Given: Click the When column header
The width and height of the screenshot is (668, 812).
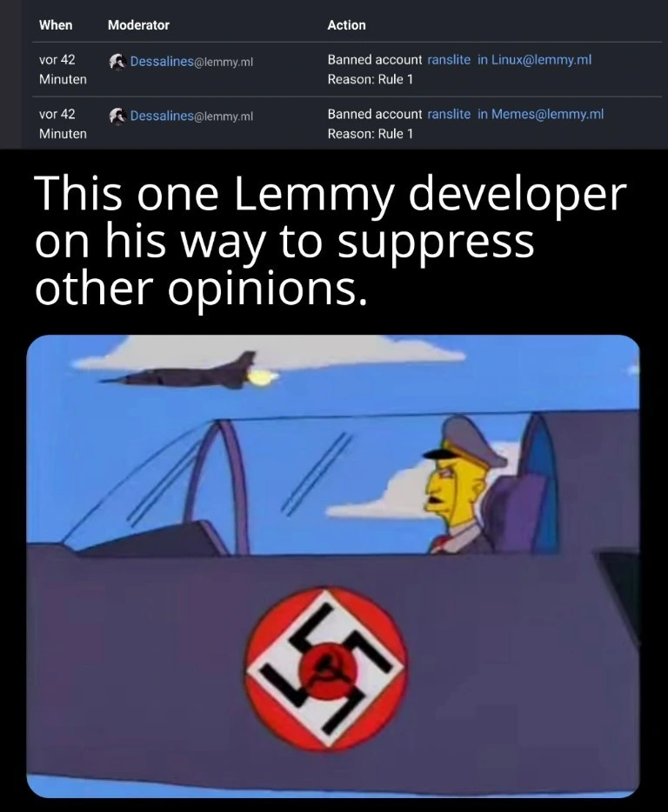Looking at the screenshot, I should coord(56,25).
